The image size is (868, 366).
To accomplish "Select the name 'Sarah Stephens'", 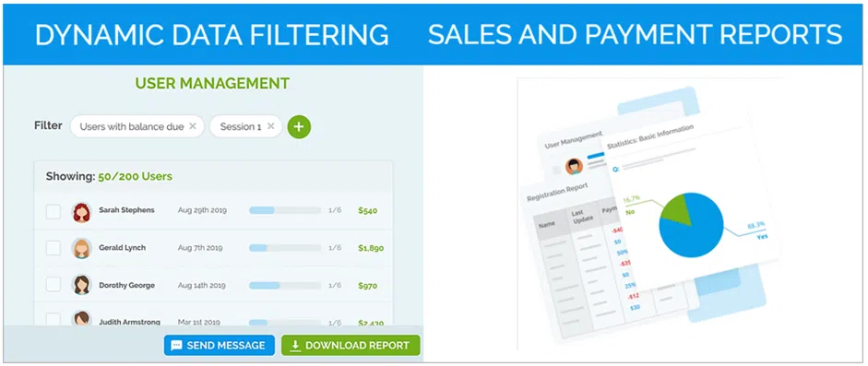I will point(126,210).
